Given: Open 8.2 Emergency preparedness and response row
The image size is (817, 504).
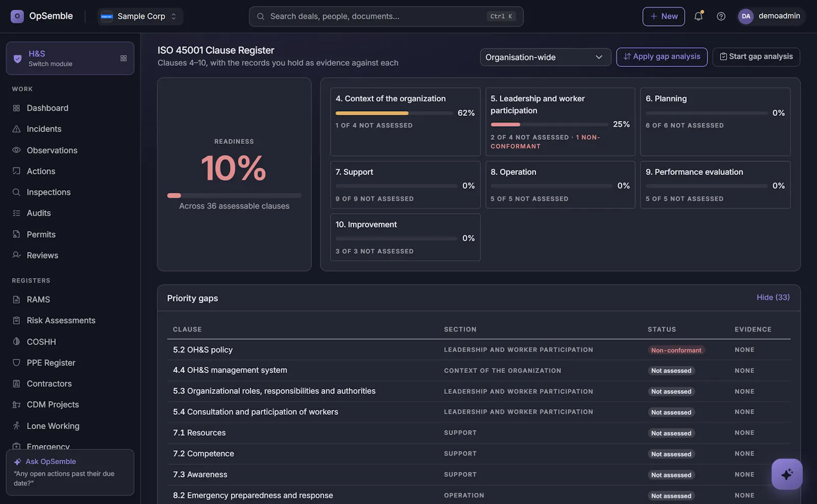Looking at the screenshot, I should (x=478, y=495).
